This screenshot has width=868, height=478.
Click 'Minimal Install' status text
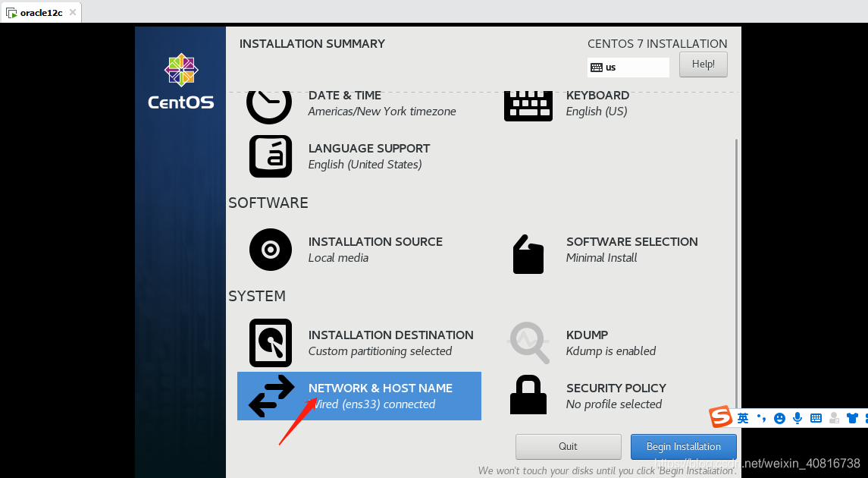(601, 257)
